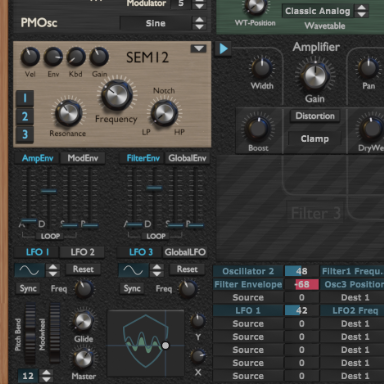Step the LFO 3 waveform arrows
384x384 pixels.
click(157, 270)
